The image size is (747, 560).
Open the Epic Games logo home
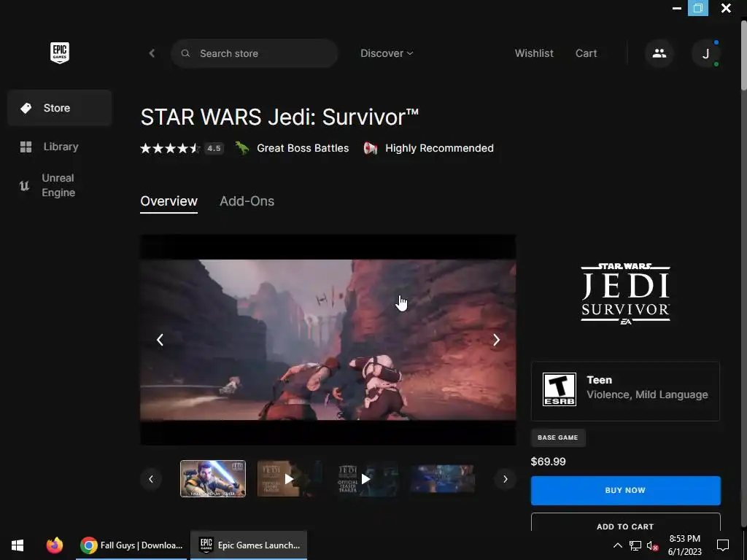pyautogui.click(x=60, y=52)
